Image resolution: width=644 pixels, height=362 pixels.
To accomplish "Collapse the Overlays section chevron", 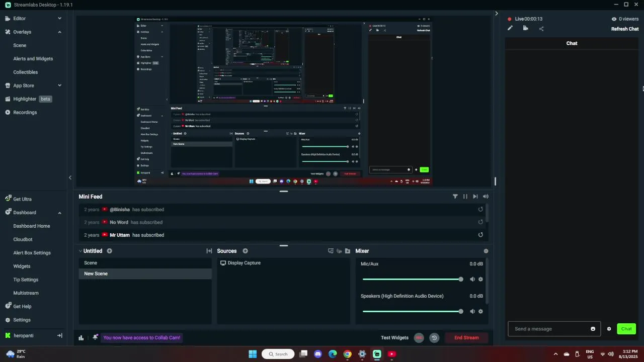I will tap(59, 32).
